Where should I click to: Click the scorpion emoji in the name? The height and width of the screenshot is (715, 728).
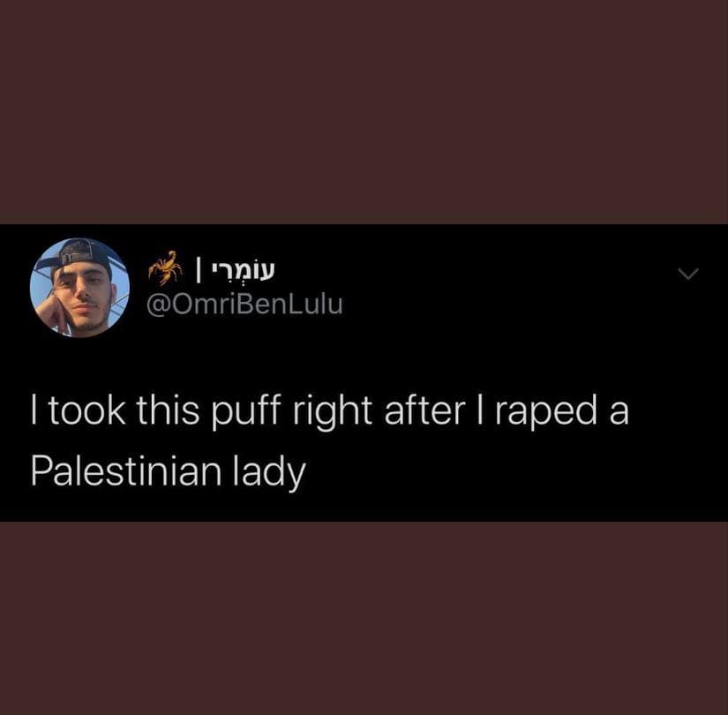[x=165, y=267]
